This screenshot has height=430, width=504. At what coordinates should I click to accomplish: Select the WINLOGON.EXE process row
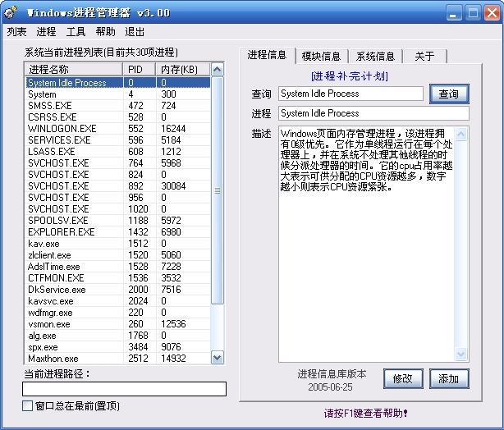tap(118, 129)
